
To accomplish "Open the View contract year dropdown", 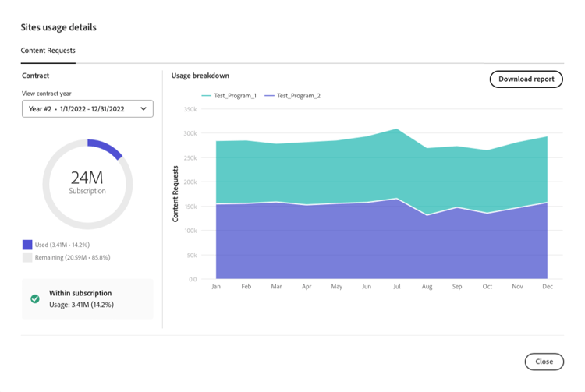I will [87, 108].
